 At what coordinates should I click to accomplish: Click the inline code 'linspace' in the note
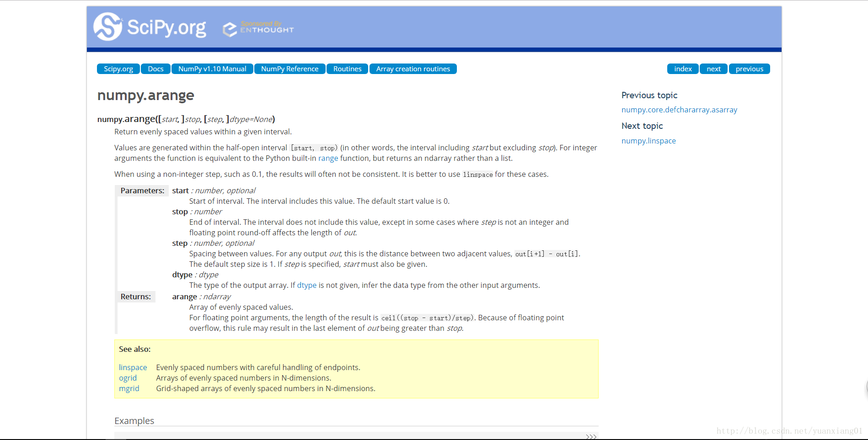click(x=477, y=175)
